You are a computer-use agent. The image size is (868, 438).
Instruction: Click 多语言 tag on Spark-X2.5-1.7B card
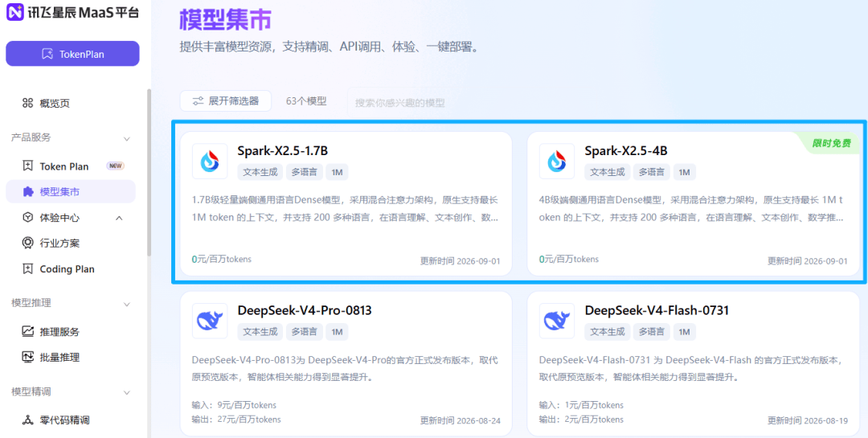(304, 172)
